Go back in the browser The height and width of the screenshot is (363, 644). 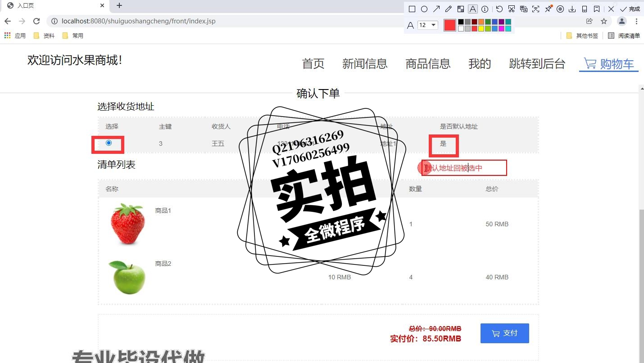(x=8, y=21)
